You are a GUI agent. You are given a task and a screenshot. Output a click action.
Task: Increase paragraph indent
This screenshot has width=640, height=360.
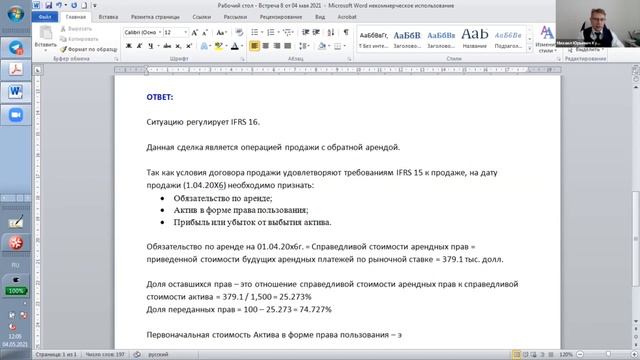click(x=316, y=32)
